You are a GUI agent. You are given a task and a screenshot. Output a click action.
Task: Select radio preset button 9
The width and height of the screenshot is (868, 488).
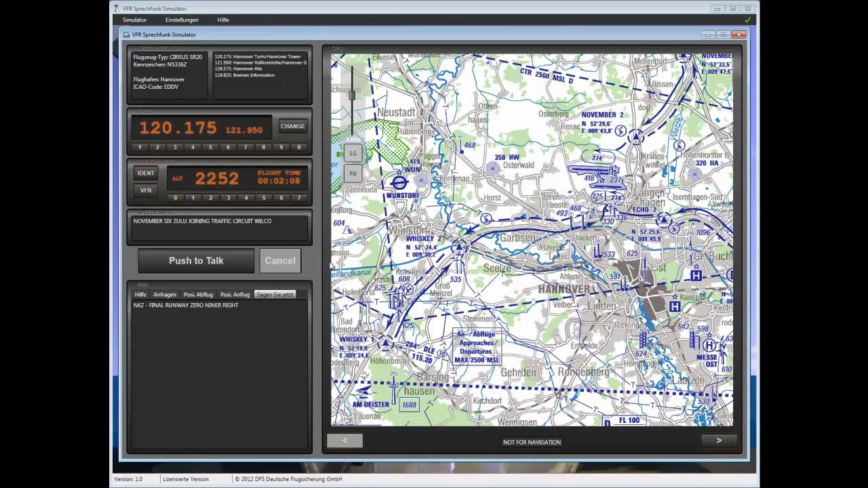(281, 147)
